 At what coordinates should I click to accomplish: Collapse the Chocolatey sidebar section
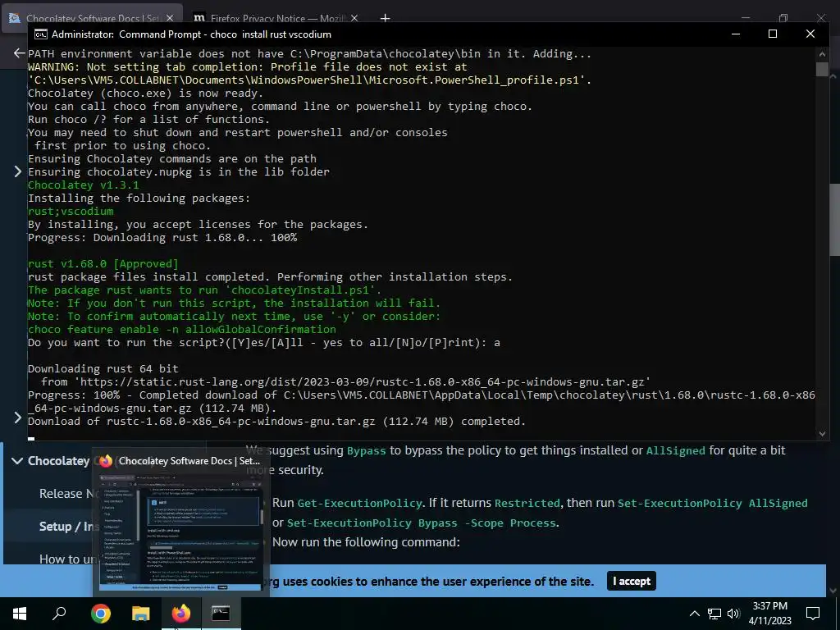point(17,461)
